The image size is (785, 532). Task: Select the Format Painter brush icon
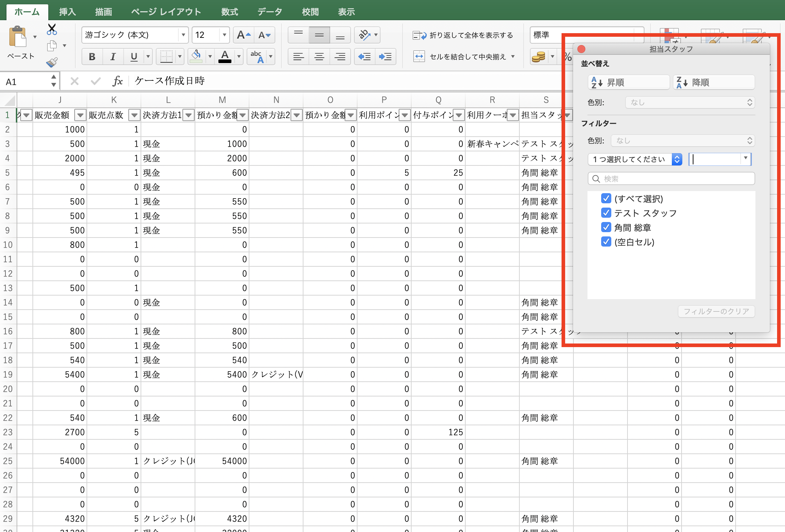click(x=52, y=62)
